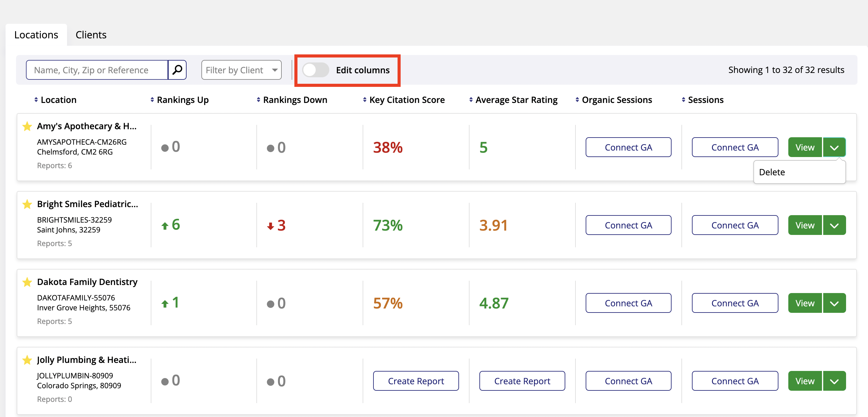Switch to the Clients tab
Screen dimensions: 868x417
tap(91, 35)
